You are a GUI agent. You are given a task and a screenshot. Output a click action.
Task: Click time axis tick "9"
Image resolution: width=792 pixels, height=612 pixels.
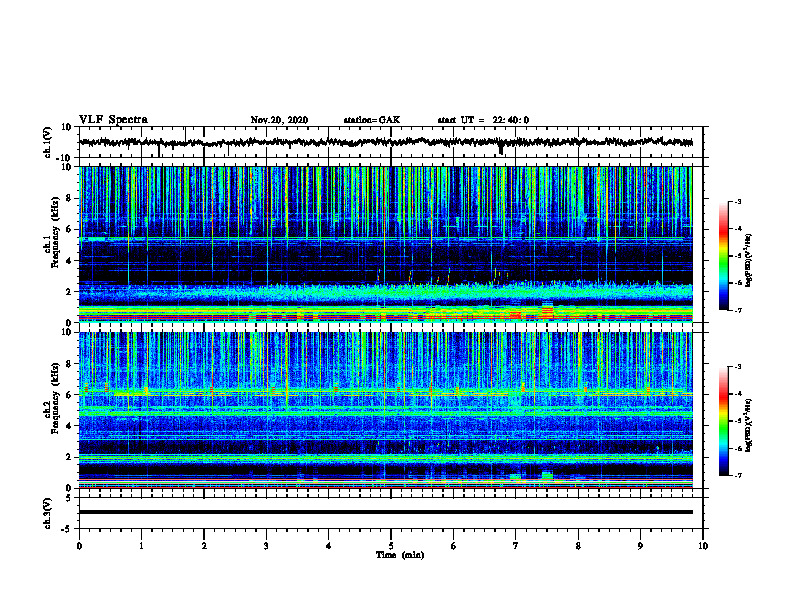(640, 546)
